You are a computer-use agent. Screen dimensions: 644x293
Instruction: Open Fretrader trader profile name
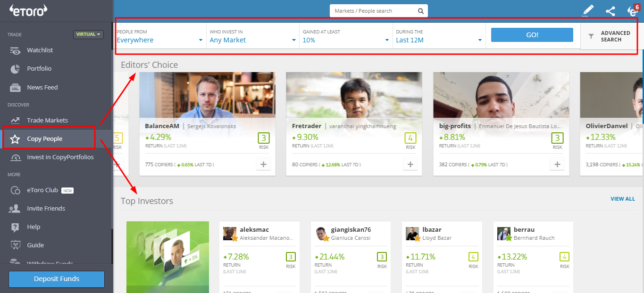tap(307, 126)
